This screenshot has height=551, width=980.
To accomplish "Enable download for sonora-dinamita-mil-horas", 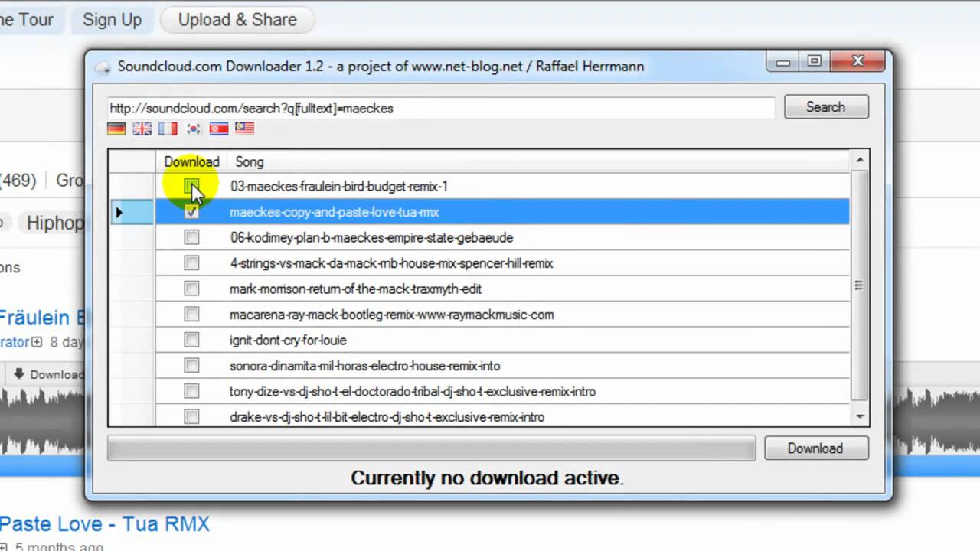I will pyautogui.click(x=191, y=366).
